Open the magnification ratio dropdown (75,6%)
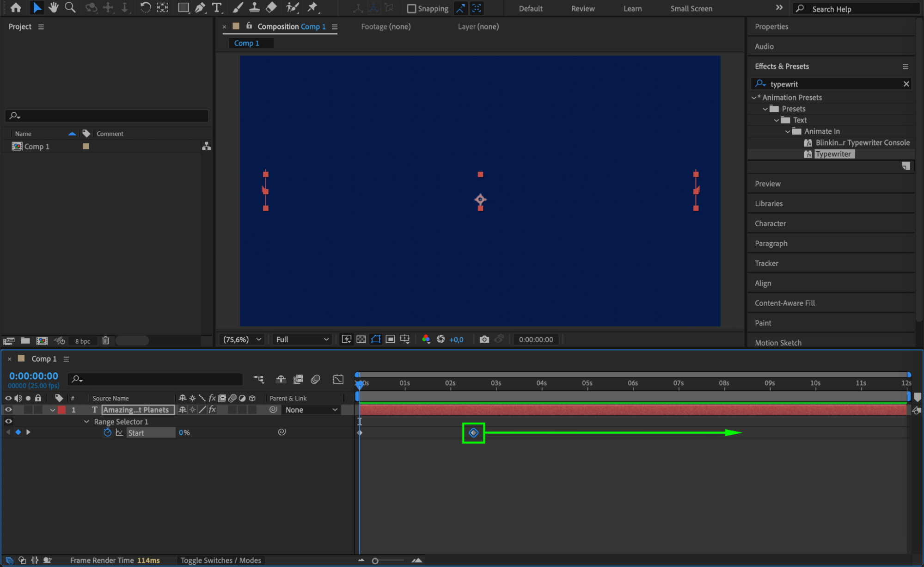 click(x=242, y=339)
